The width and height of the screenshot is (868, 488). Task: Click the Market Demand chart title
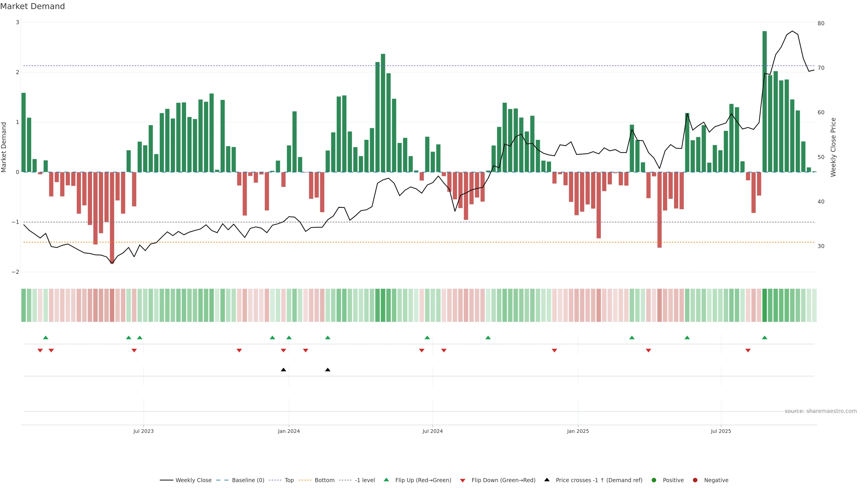click(x=32, y=6)
